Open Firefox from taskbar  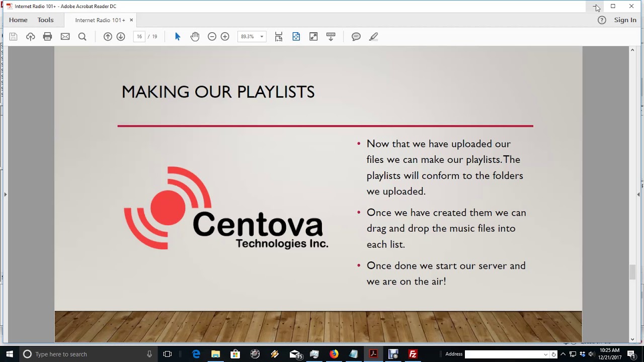tap(334, 354)
